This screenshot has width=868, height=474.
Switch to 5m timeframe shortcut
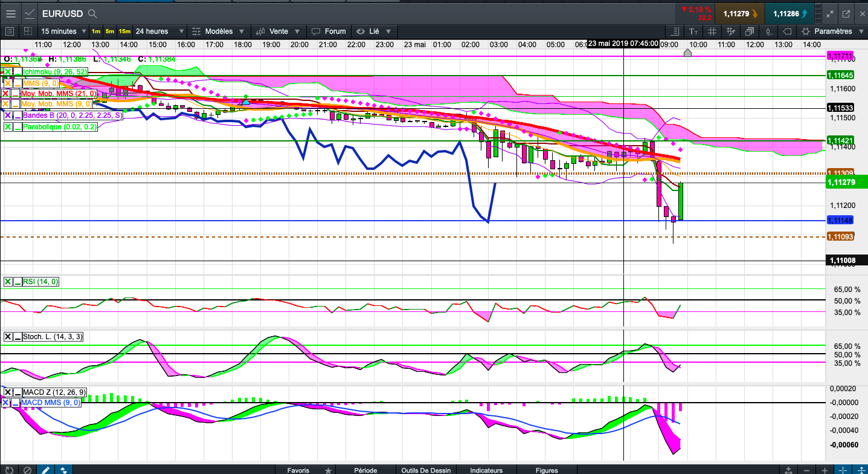(110, 31)
